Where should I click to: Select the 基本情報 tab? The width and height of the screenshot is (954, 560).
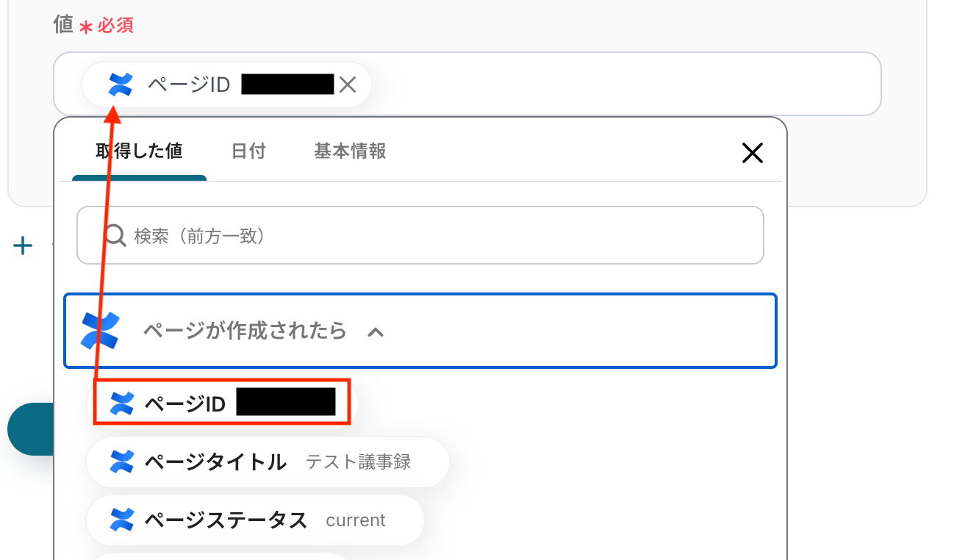point(350,151)
